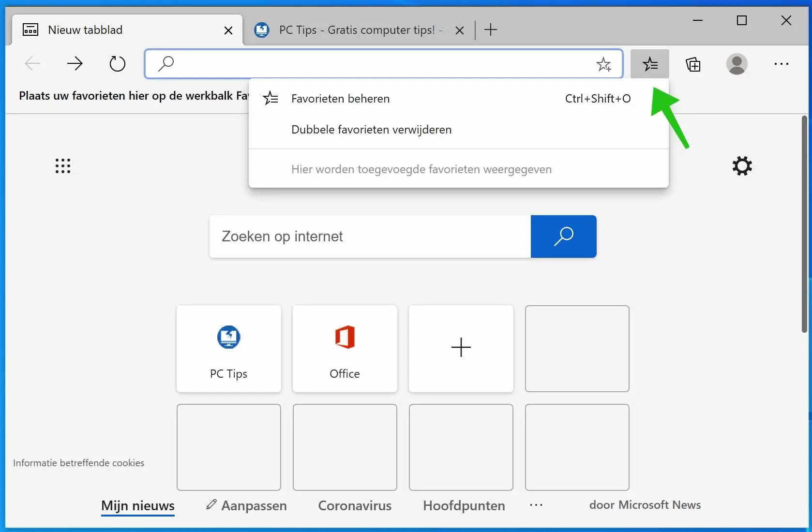Click the Forward navigation arrow

(x=75, y=63)
